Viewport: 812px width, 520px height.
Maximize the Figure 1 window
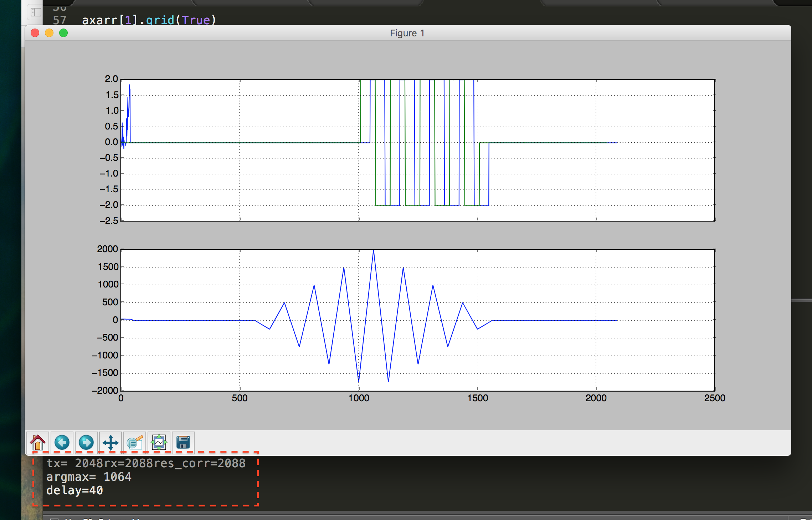(x=63, y=33)
